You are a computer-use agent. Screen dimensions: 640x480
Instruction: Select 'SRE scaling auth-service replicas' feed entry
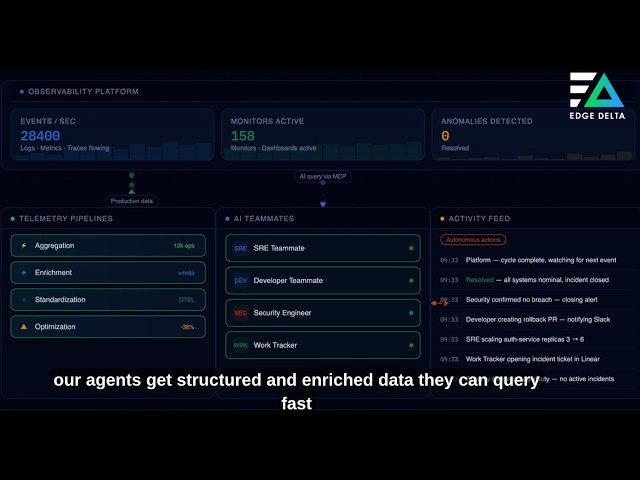[x=512, y=339]
